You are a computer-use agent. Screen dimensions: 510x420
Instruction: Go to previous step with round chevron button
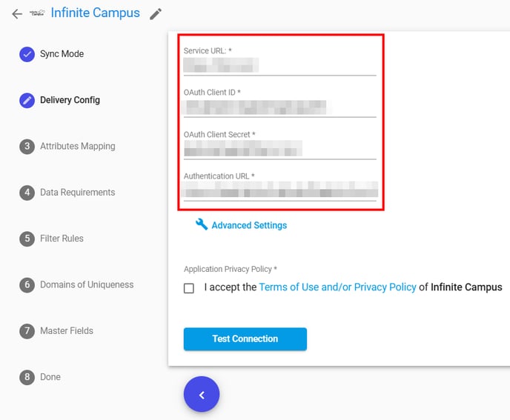[x=202, y=394]
